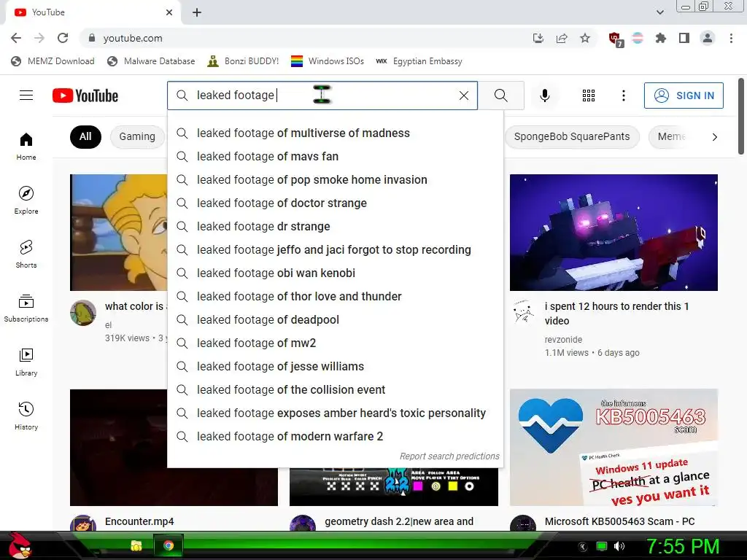Click the YouTube logo
The height and width of the screenshot is (560, 747).
pyautogui.click(x=85, y=96)
